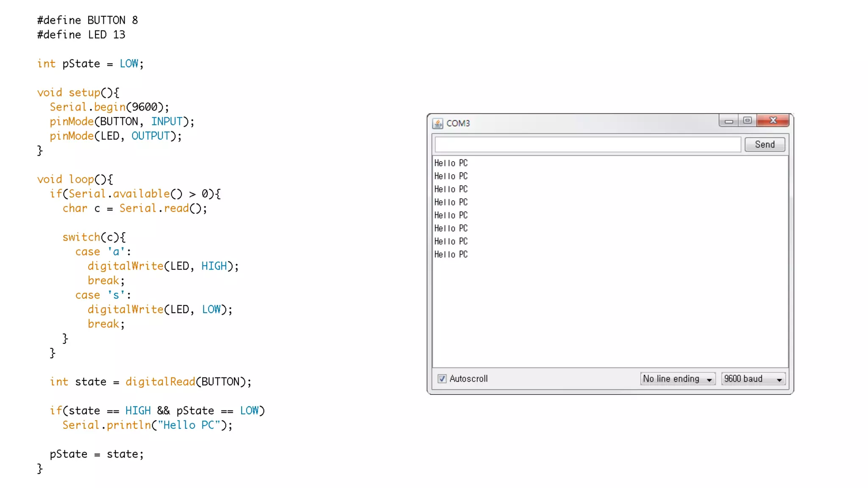868x488 pixels.
Task: Focus the serial message input field
Action: [587, 144]
